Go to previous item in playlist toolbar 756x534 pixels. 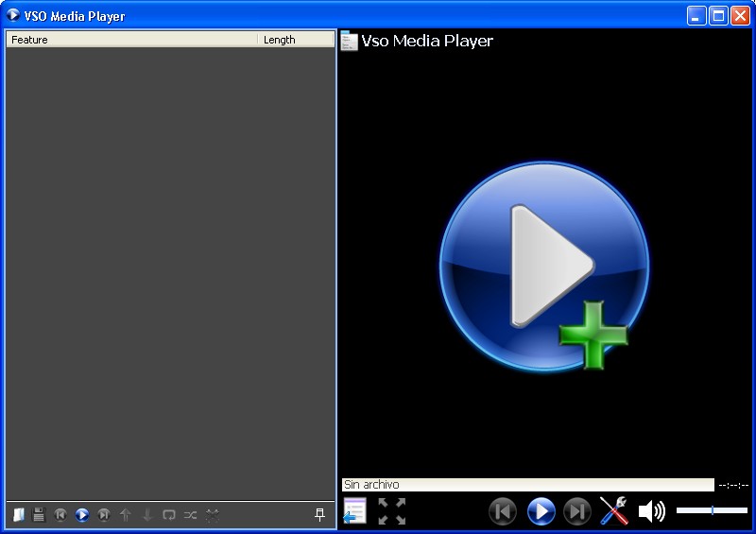coord(60,515)
